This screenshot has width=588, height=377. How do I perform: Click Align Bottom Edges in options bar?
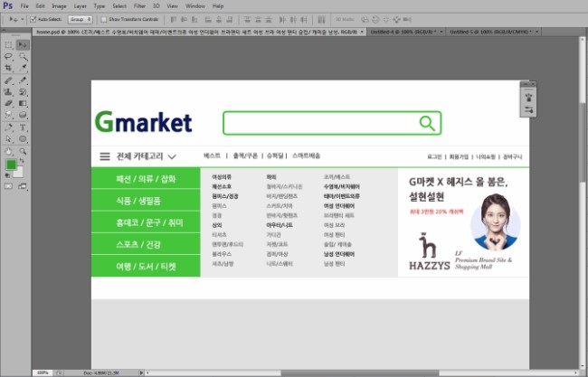194,19
